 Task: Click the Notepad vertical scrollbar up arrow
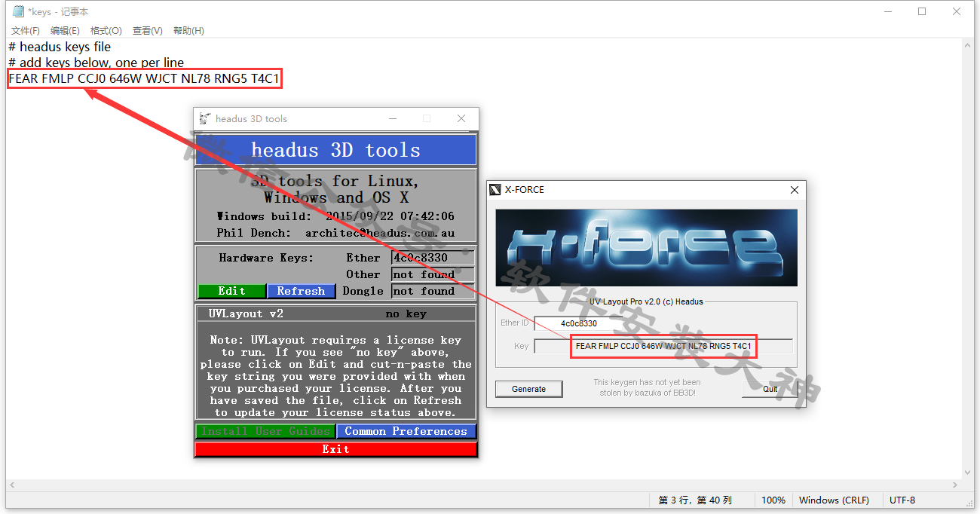pyautogui.click(x=967, y=45)
